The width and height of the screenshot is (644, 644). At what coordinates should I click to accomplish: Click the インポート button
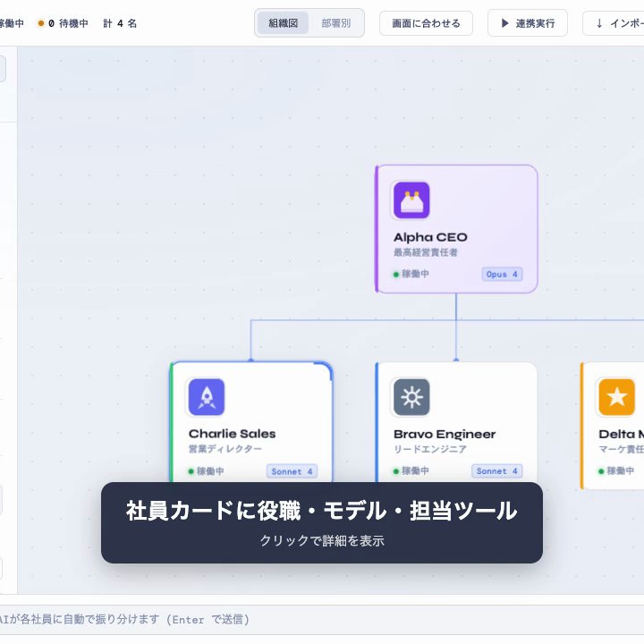[x=614, y=23]
